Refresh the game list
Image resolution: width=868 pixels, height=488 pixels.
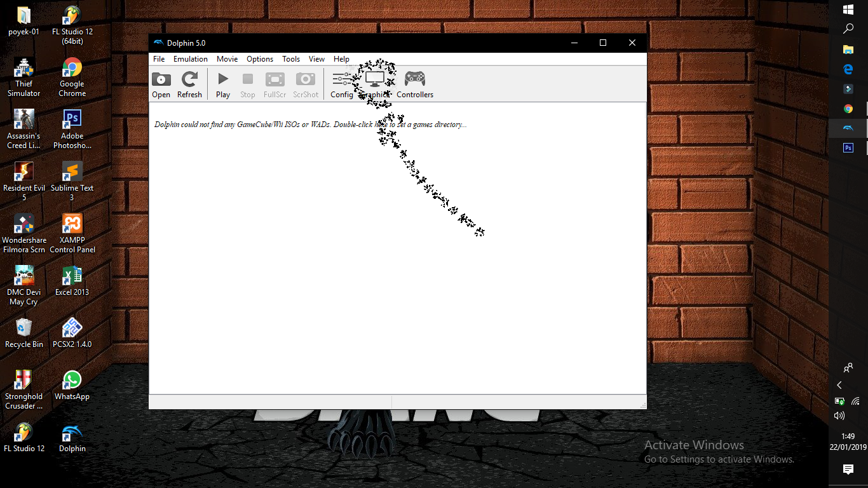point(189,85)
